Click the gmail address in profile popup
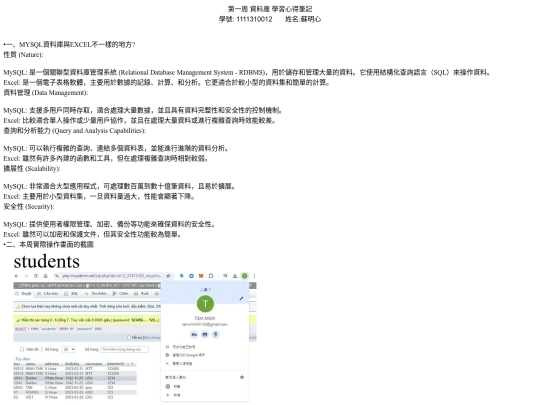 205,324
